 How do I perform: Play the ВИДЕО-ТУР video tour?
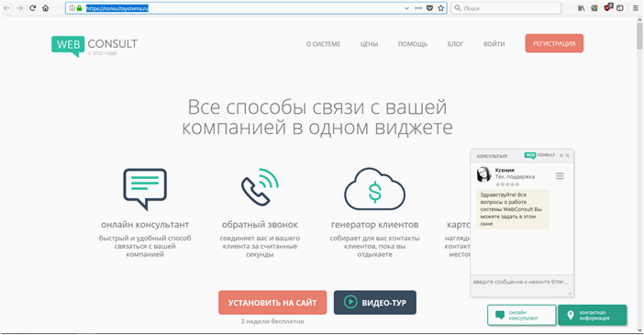[x=375, y=303]
